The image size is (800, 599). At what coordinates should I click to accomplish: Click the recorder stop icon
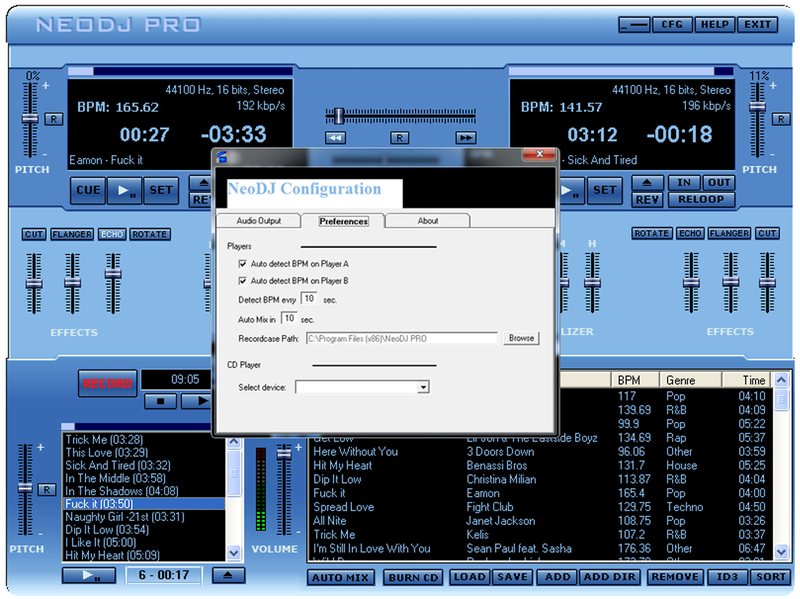[x=160, y=401]
